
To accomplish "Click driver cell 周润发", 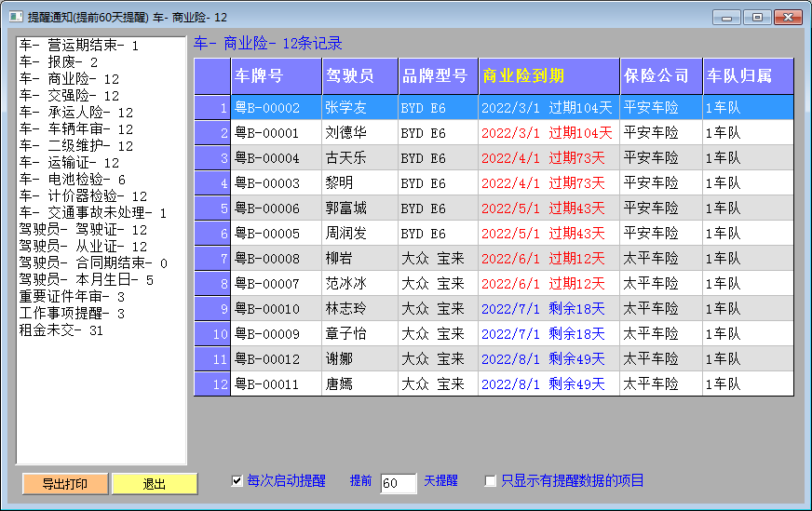I will pos(360,234).
